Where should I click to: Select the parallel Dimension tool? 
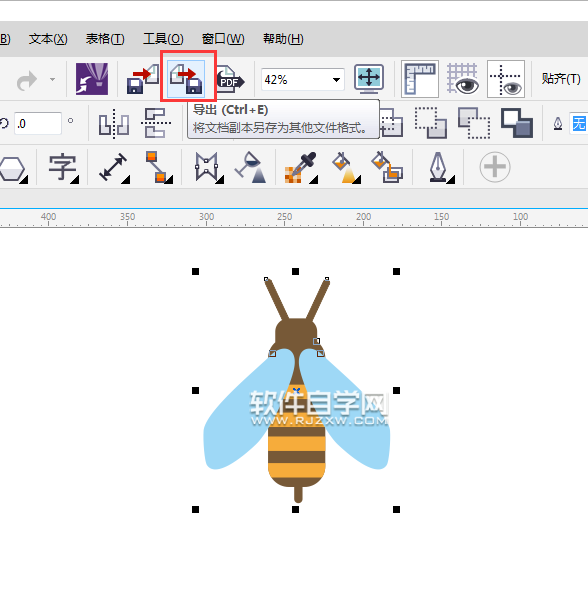[114, 167]
